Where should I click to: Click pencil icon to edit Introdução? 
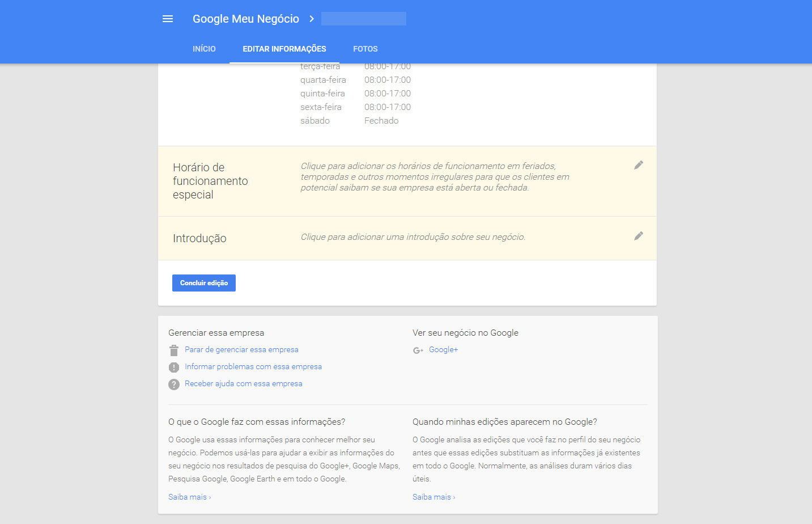pyautogui.click(x=639, y=236)
